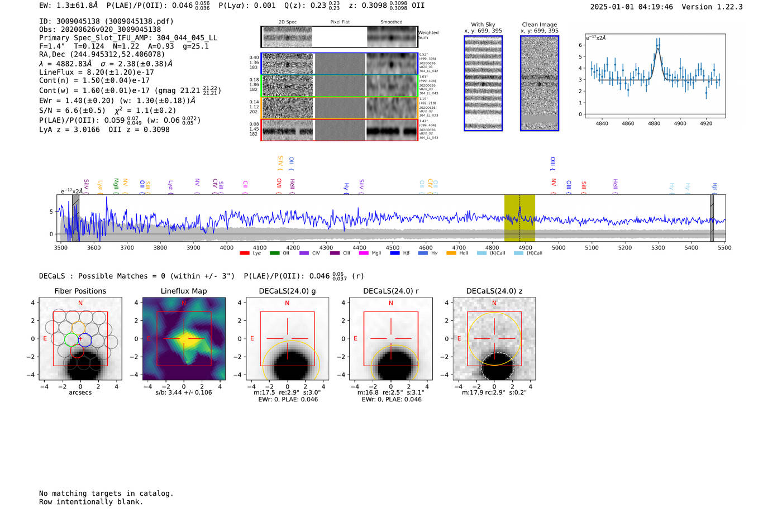
Task: Select the Weighted Sum 2D spectrum strip
Action: coord(339,37)
